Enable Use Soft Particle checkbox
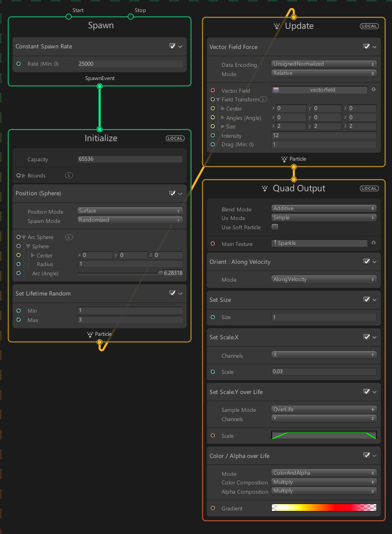Screen dimensions: 392x534 click(x=275, y=227)
